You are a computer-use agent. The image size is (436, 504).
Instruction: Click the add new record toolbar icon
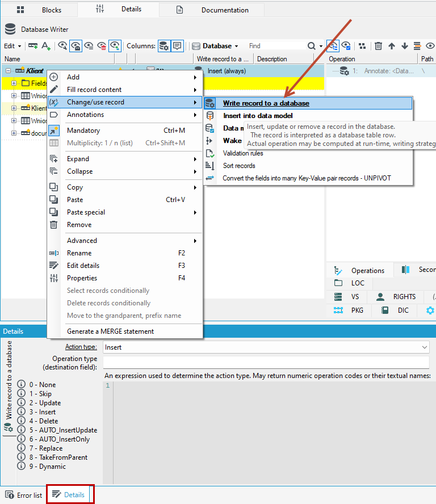pyautogui.click(x=33, y=46)
